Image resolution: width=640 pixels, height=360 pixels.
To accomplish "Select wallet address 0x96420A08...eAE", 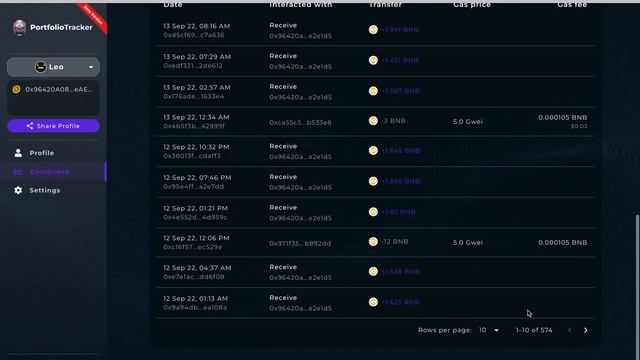I will [x=59, y=89].
